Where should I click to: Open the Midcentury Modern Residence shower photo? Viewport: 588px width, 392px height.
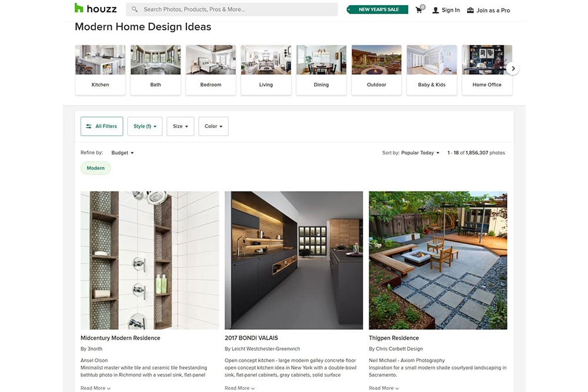click(x=149, y=260)
